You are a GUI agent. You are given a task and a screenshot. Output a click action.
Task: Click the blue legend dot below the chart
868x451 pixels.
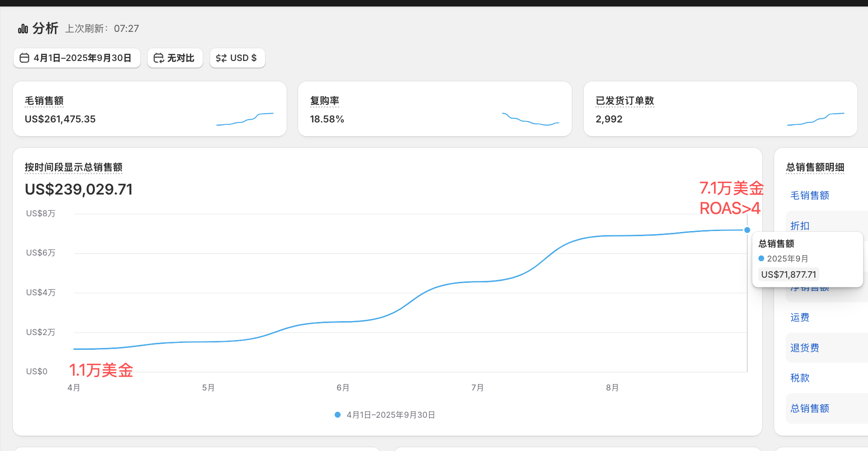pyautogui.click(x=337, y=414)
